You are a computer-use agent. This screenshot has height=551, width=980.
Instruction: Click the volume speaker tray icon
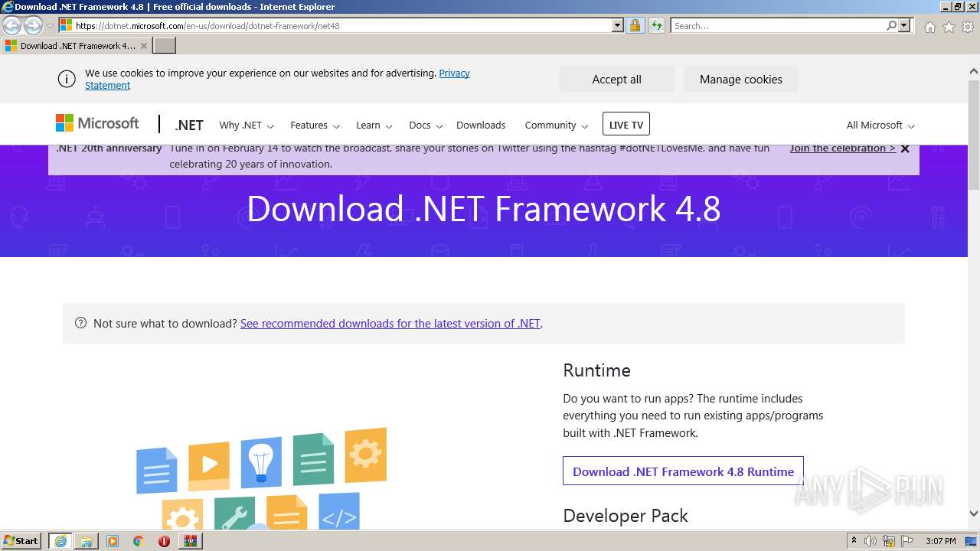(x=871, y=541)
